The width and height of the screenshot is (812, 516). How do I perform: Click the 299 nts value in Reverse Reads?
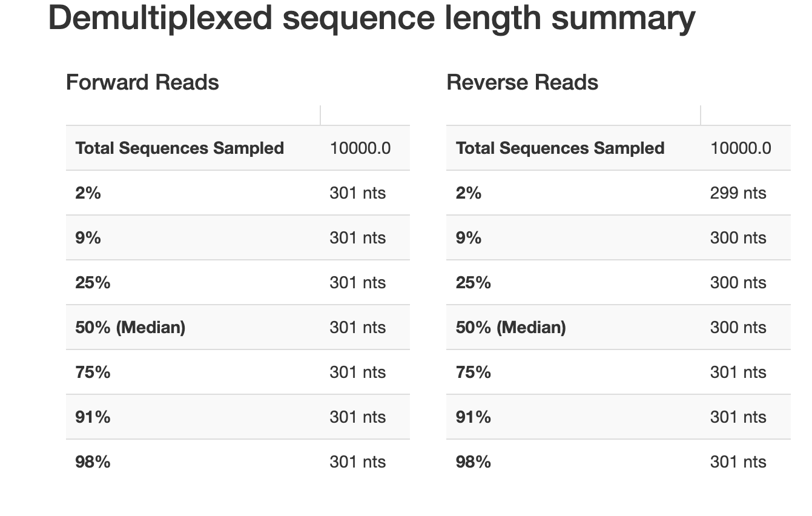click(738, 193)
